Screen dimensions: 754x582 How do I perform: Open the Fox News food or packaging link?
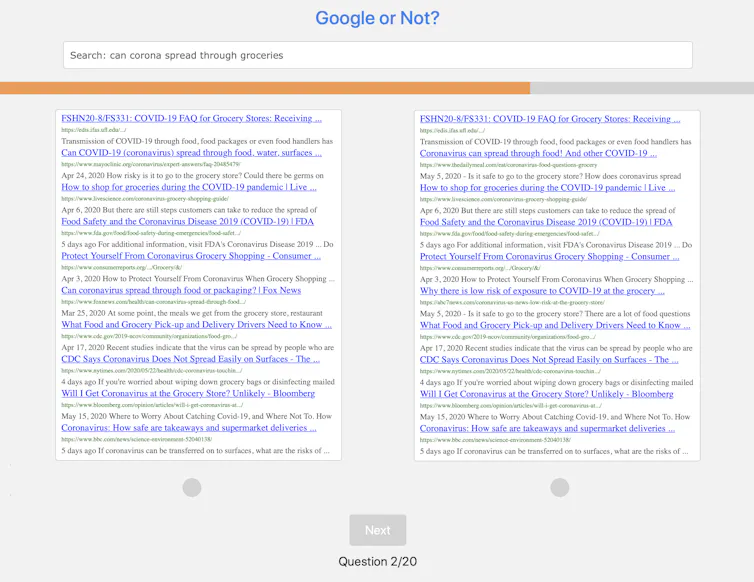pos(181,290)
